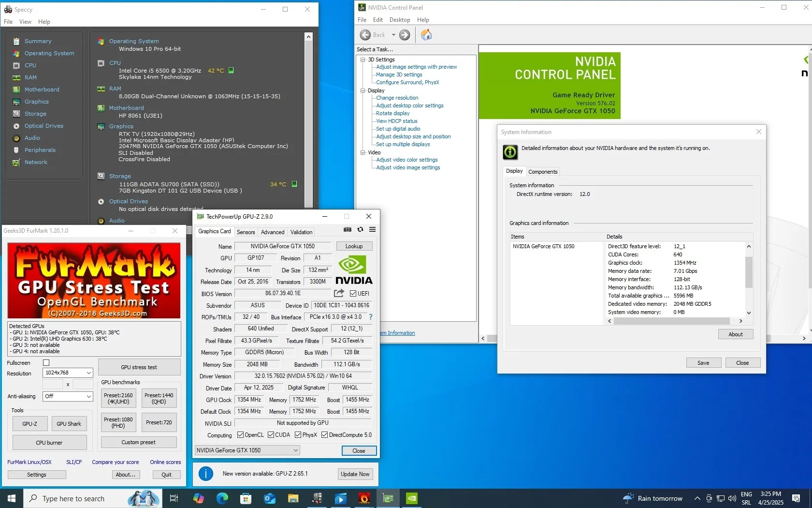
Task: Click the graphics card details vertical scrollbar
Action: tap(749, 280)
